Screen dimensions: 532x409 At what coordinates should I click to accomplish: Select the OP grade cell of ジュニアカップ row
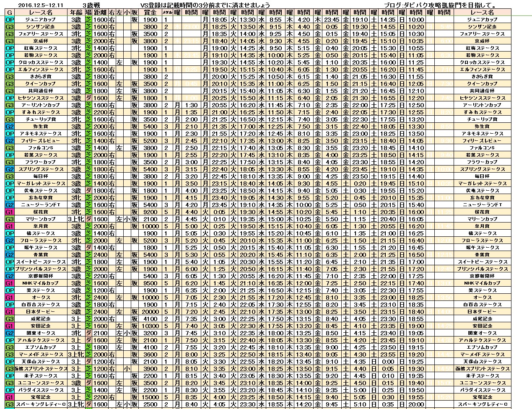pyautogui.click(x=10, y=20)
